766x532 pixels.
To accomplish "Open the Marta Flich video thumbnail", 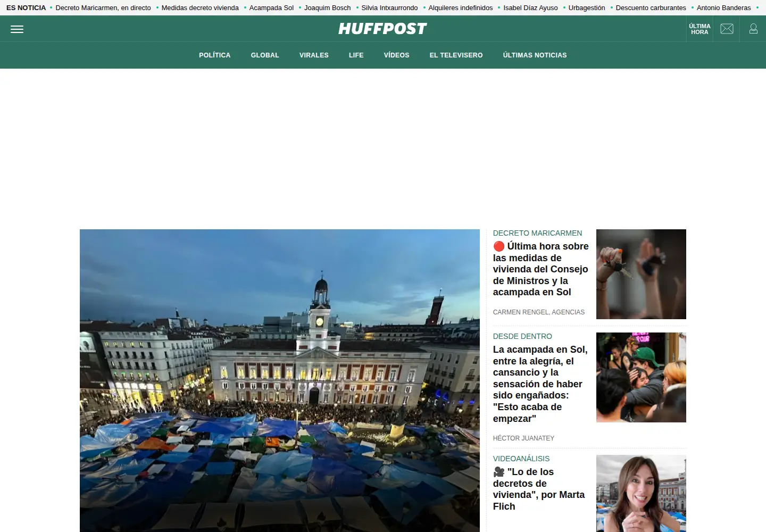I will (x=641, y=493).
